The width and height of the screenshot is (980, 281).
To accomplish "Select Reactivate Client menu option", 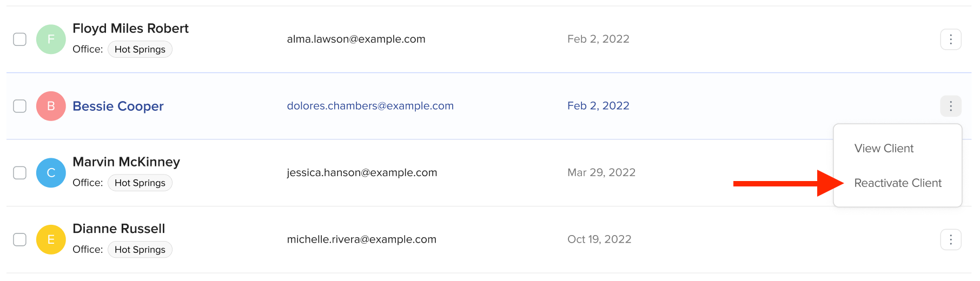I will 898,183.
